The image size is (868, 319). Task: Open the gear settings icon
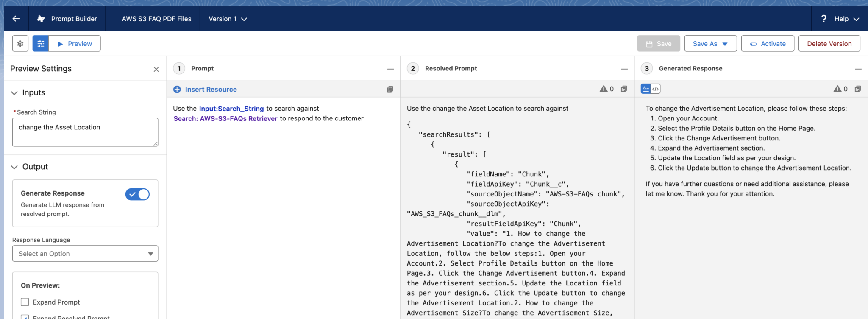[20, 44]
